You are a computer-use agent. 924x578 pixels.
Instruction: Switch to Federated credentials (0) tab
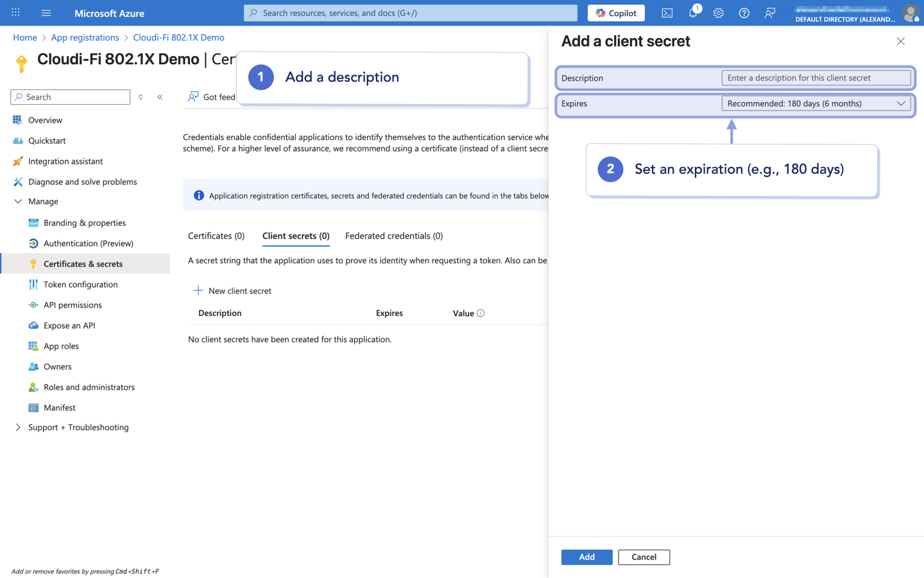tap(394, 236)
